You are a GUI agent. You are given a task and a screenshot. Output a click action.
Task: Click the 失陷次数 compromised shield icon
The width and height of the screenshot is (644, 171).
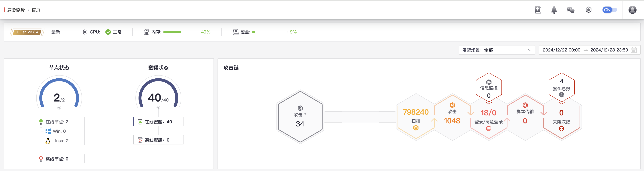pos(562,128)
